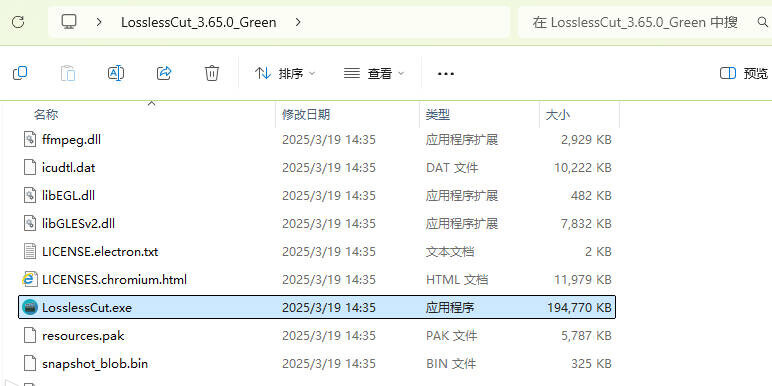Click the LICENSES.chromium.html file name

[x=114, y=280]
